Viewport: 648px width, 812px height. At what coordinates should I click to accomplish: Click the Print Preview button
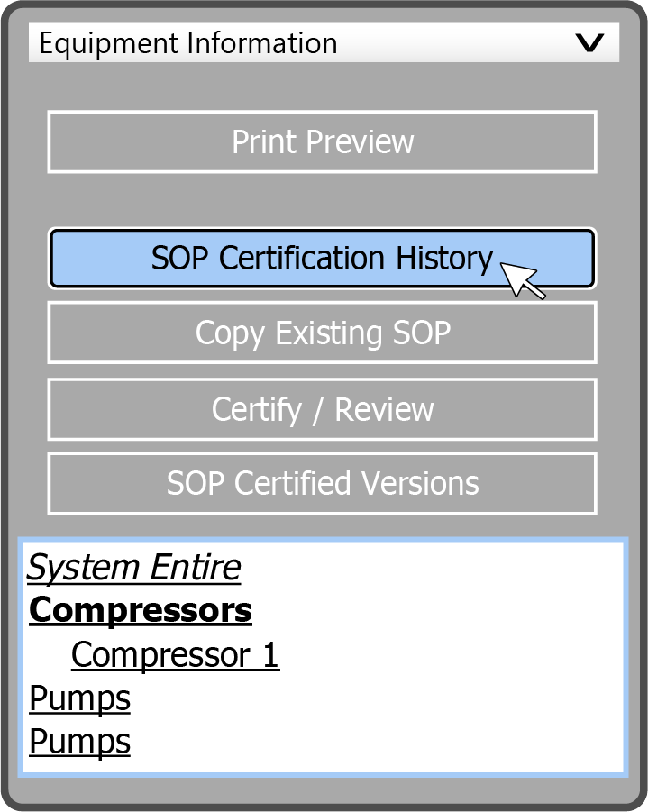322,141
